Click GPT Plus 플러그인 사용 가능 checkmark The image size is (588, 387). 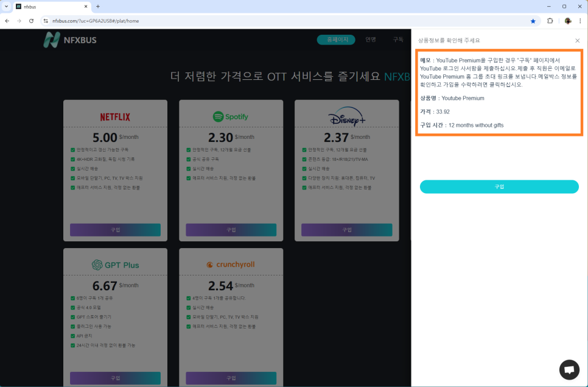[x=73, y=326]
